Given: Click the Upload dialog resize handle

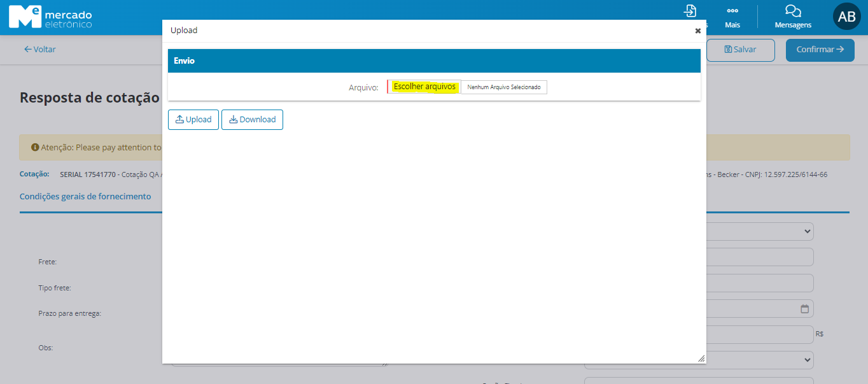Looking at the screenshot, I should coord(701,359).
